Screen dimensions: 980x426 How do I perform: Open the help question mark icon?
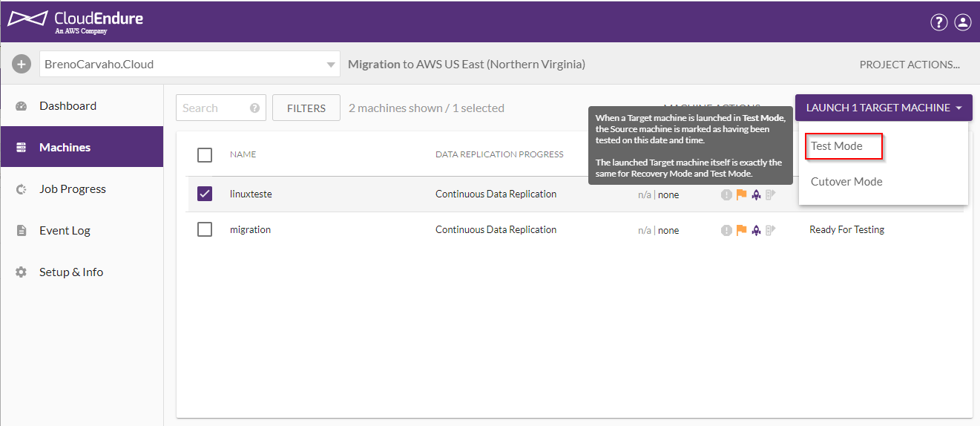pos(938,22)
